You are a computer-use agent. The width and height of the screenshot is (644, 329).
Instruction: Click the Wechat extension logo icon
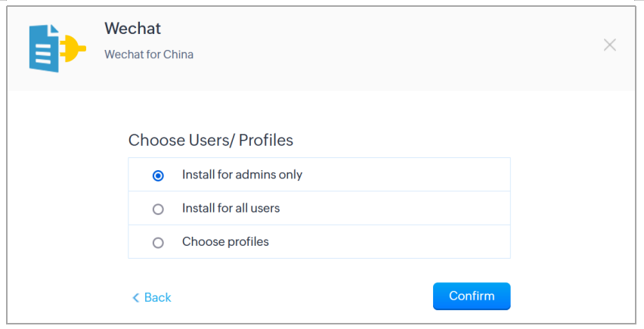57,48
